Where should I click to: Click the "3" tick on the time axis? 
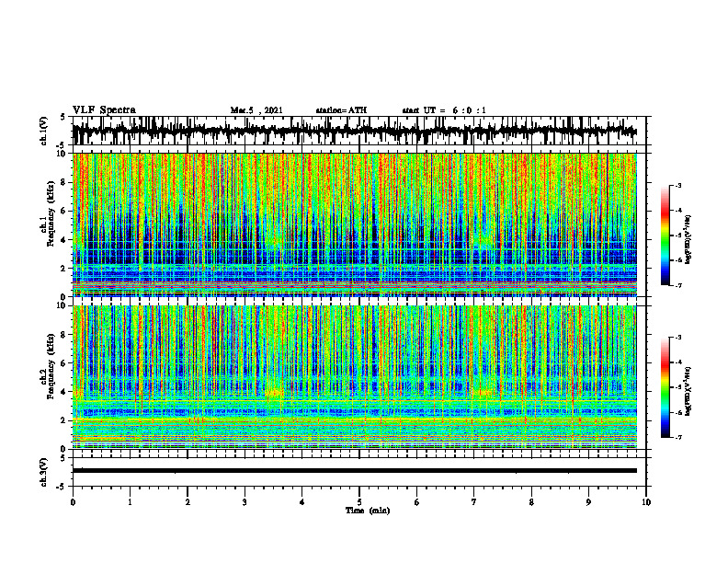point(245,502)
